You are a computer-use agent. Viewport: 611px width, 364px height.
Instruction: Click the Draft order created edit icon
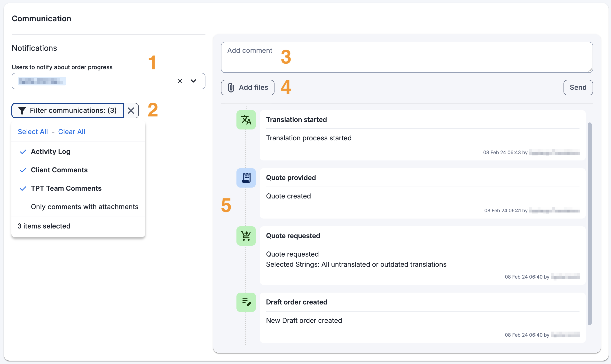(246, 302)
